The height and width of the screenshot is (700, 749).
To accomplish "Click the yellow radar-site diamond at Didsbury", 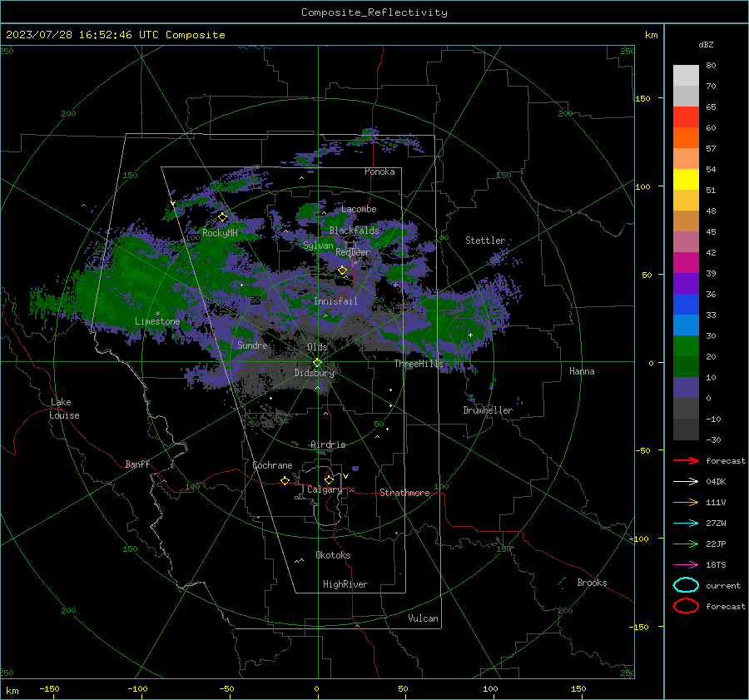I will pyautogui.click(x=317, y=362).
